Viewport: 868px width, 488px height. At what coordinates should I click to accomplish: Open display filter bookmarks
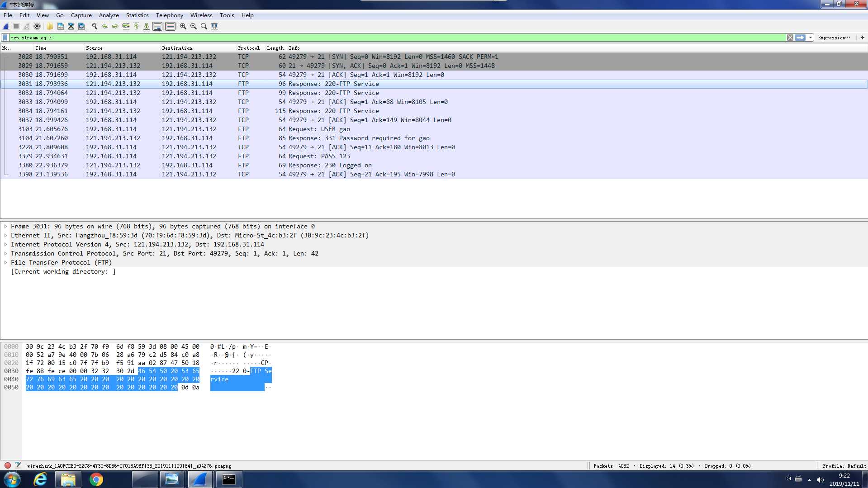5,38
